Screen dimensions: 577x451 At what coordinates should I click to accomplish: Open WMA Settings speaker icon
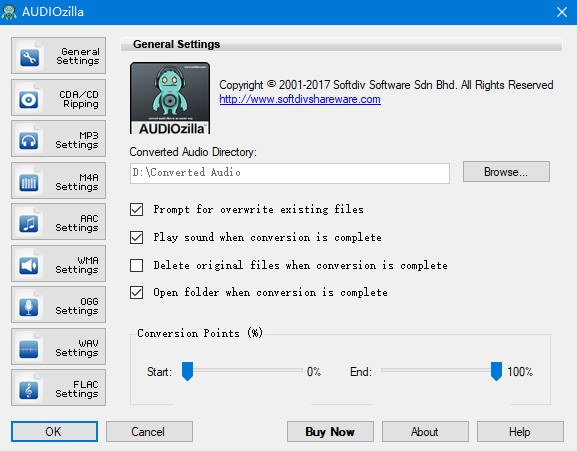[x=29, y=266]
